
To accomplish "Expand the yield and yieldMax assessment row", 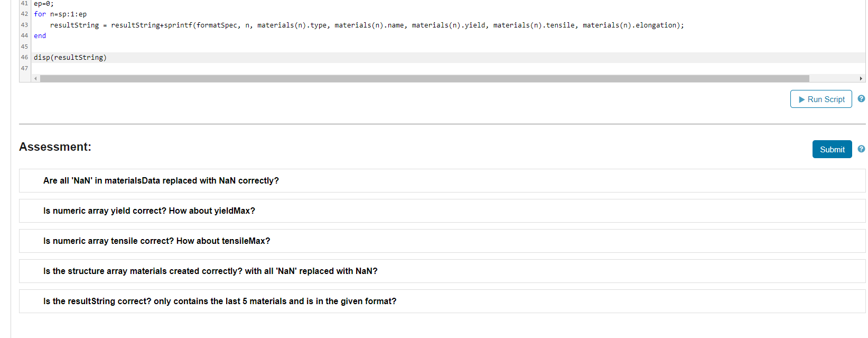I will pos(442,211).
